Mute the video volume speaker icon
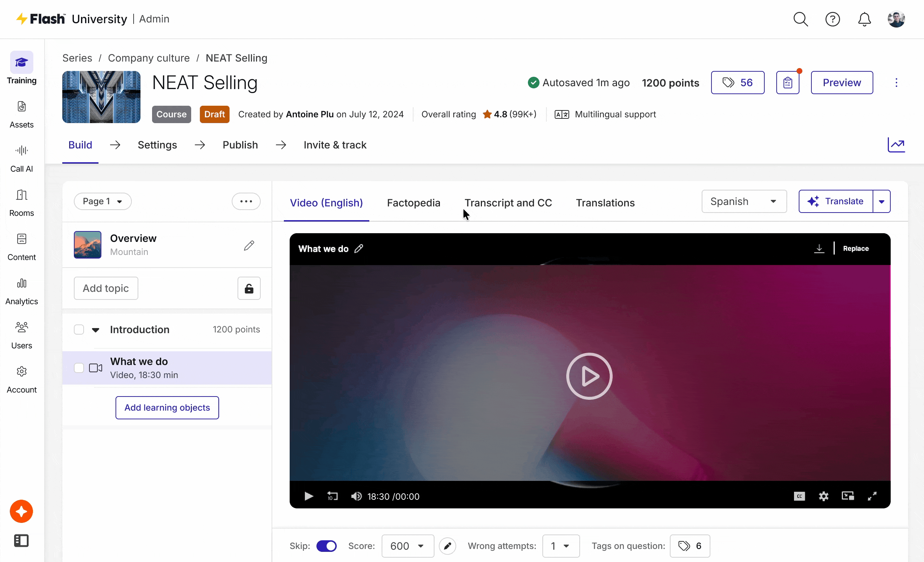924x562 pixels. pyautogui.click(x=356, y=496)
